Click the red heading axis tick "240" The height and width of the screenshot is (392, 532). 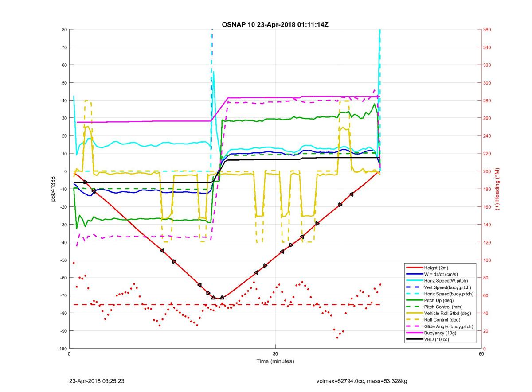pos(488,136)
